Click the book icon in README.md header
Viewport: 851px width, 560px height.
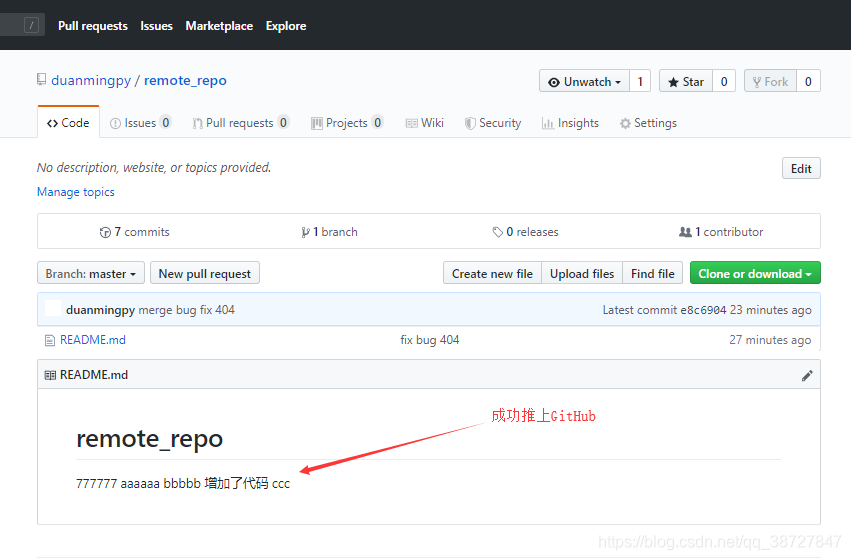[x=50, y=375]
